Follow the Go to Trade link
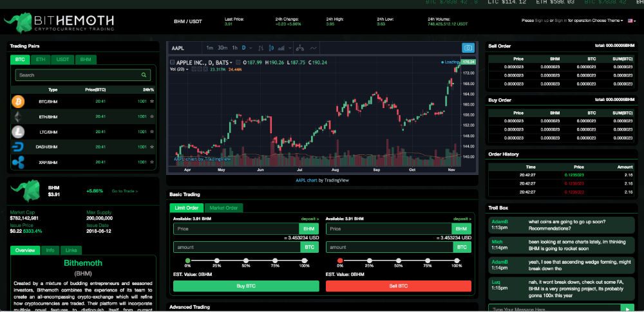 (x=125, y=191)
